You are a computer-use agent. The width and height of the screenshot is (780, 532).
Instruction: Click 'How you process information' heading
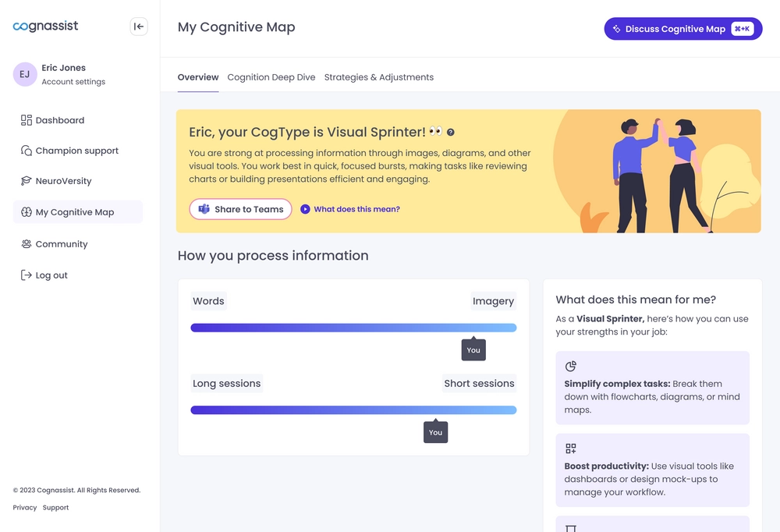point(273,255)
